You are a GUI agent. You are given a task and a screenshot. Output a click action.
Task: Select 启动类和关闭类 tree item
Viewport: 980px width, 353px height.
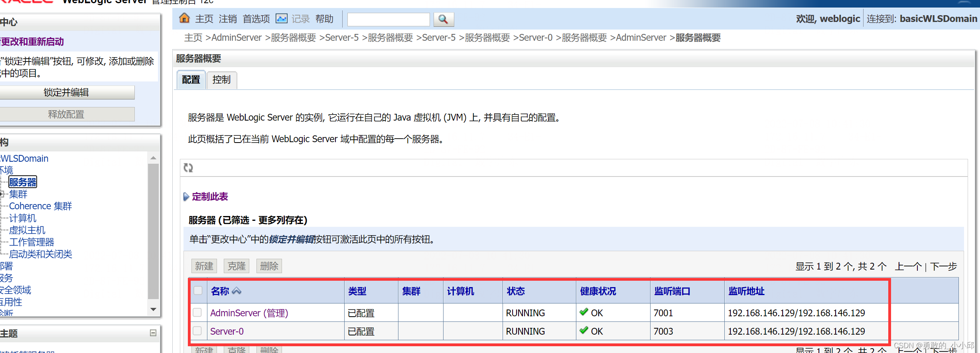tap(41, 254)
